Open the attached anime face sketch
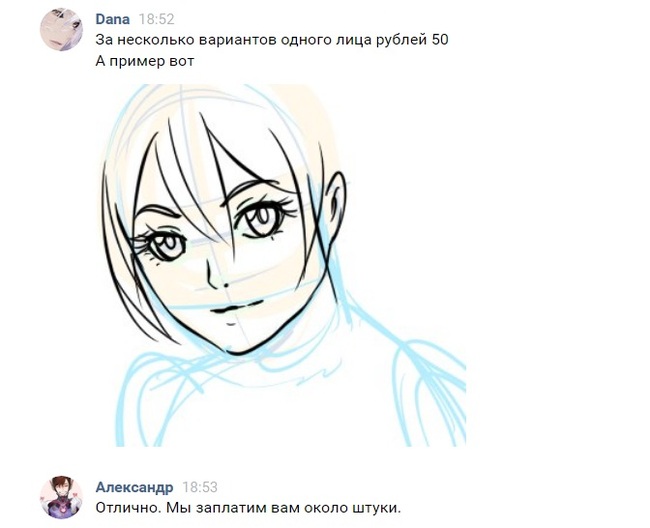 [x=284, y=265]
